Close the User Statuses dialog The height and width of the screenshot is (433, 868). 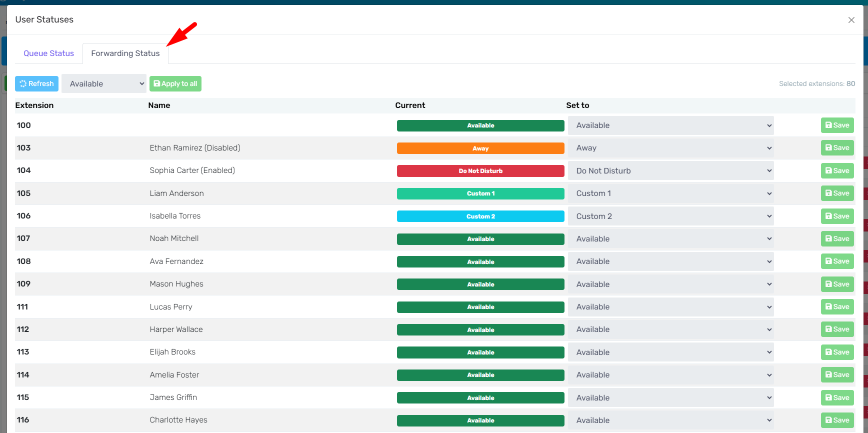(851, 20)
